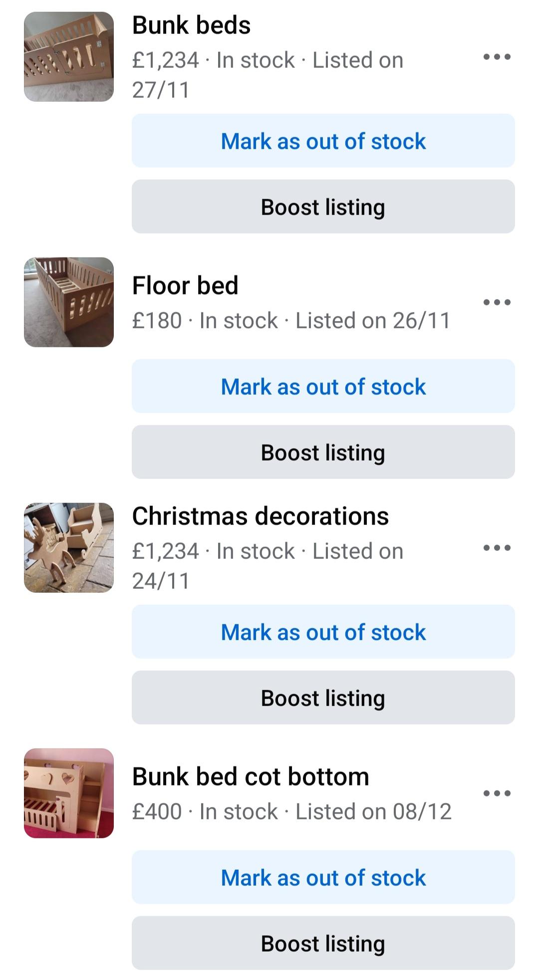Viewport: 539px width, 980px height.
Task: Mark Bunk beds as out of stock
Action: pyautogui.click(x=323, y=141)
